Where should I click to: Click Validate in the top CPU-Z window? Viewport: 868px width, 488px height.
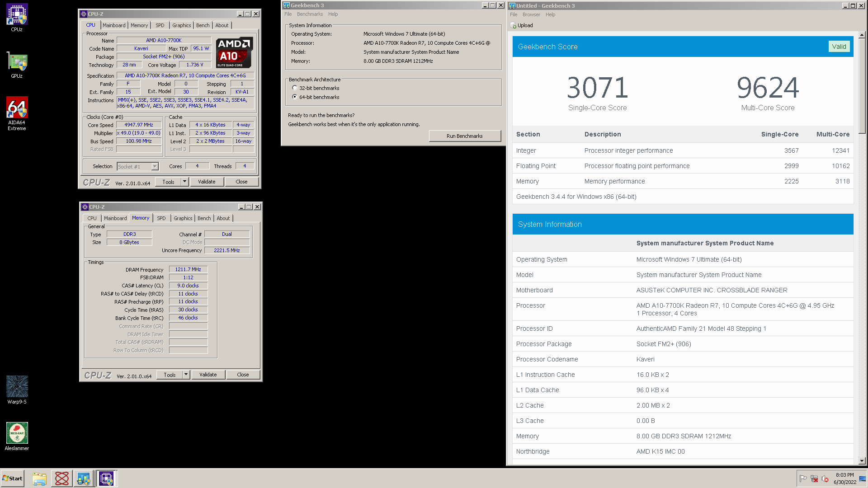[207, 182]
